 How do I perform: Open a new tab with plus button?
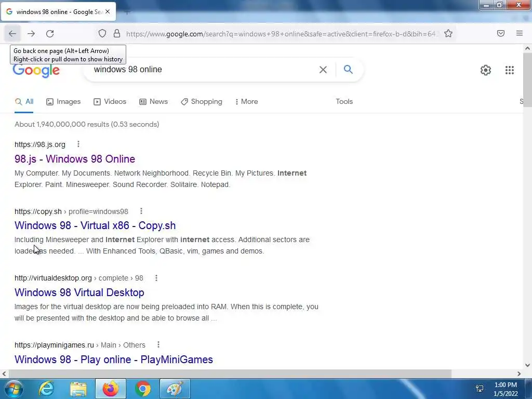tap(127, 12)
